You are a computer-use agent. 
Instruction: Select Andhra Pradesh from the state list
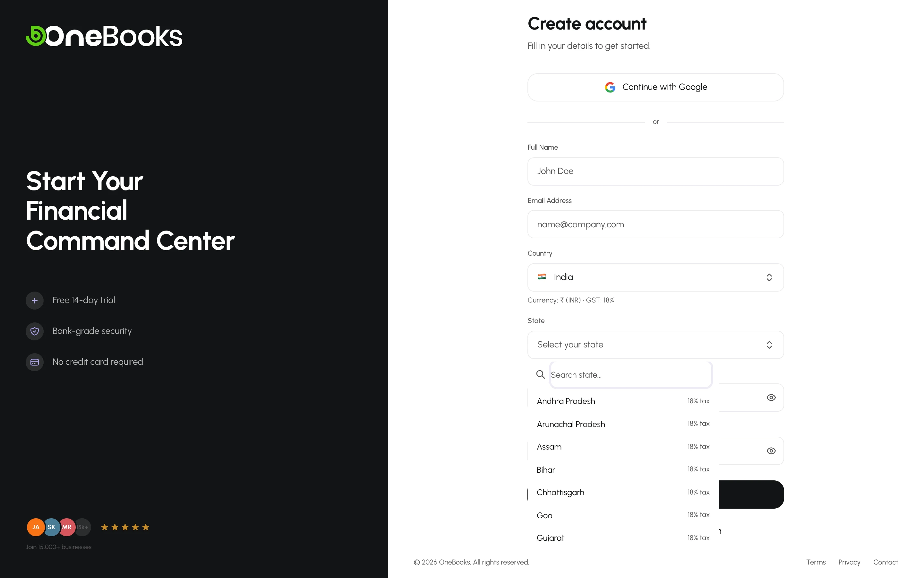[x=623, y=401]
